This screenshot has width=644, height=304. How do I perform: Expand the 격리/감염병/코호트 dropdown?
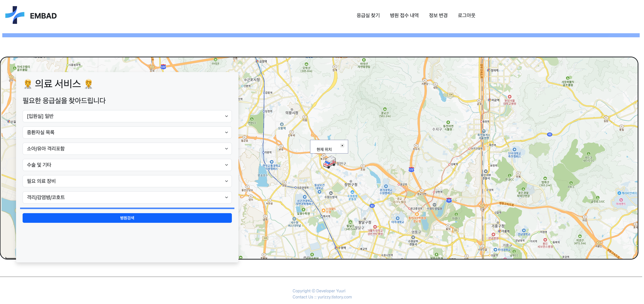127,197
